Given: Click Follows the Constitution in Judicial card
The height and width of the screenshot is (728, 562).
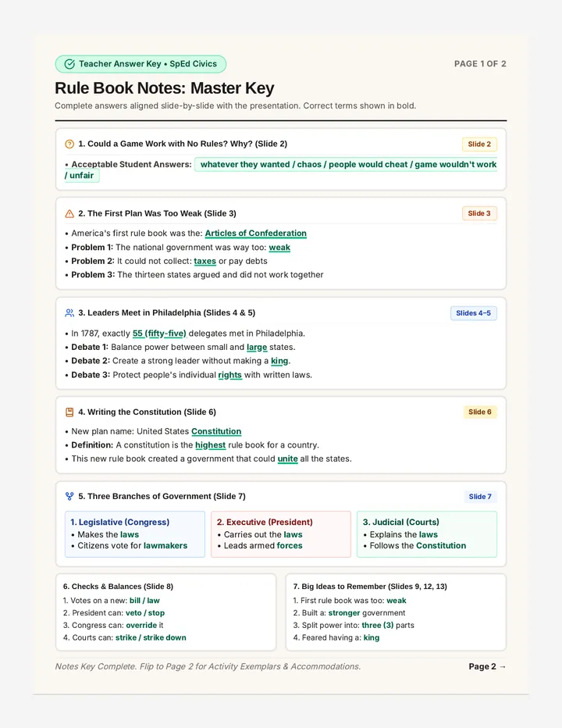Looking at the screenshot, I should tap(418, 545).
